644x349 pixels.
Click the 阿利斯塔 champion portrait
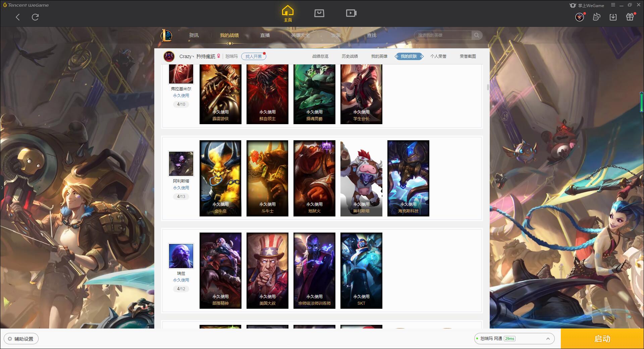[181, 164]
